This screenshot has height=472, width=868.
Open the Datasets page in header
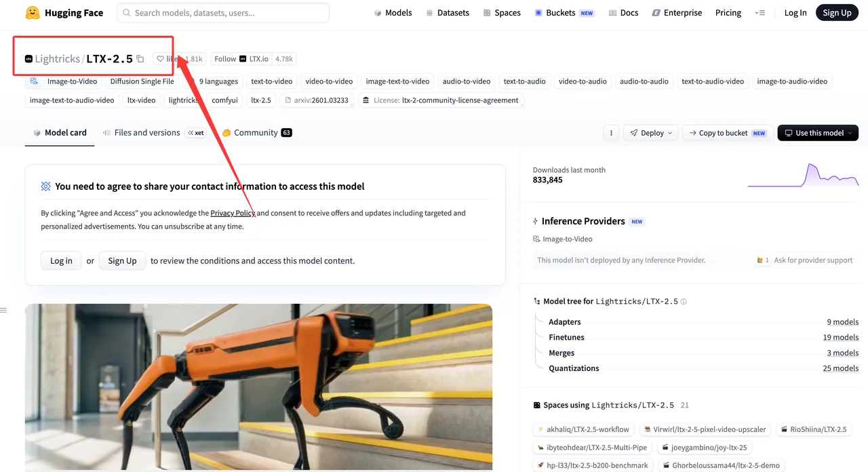click(448, 13)
